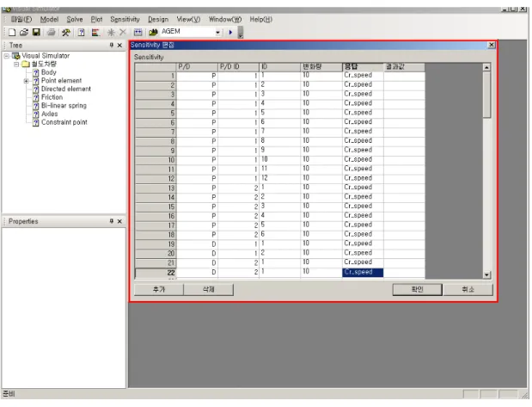Click the 변화량 column header
Viewport: 532px width, 407px height.
[x=321, y=67]
